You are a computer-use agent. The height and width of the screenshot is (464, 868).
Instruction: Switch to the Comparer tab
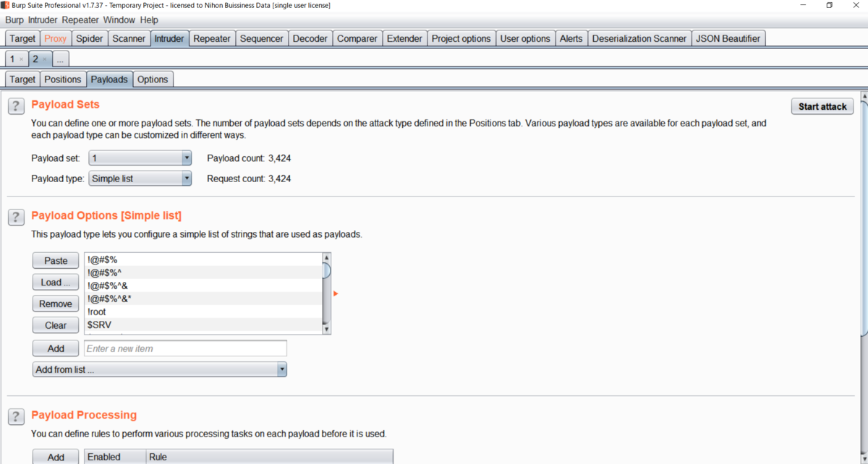click(x=357, y=38)
